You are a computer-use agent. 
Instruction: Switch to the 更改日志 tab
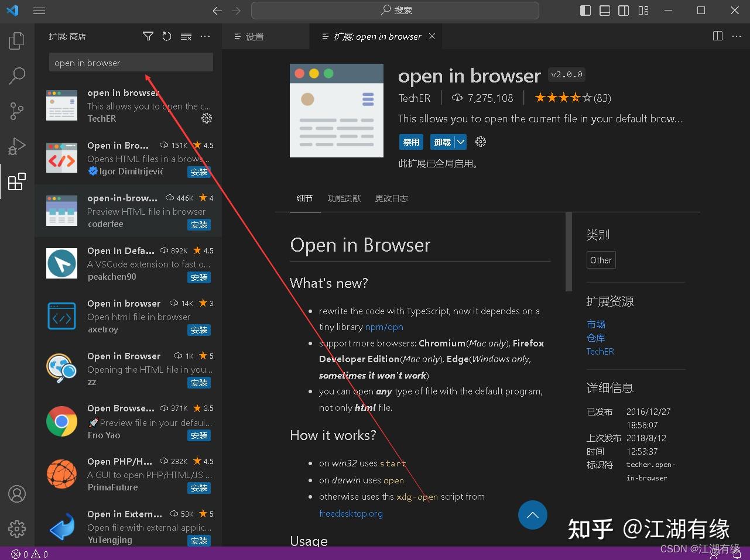tap(391, 198)
